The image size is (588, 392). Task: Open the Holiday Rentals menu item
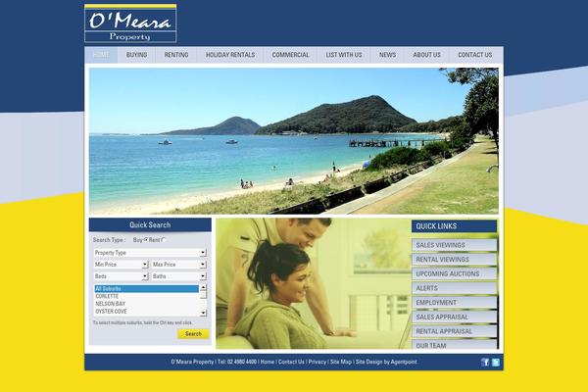pyautogui.click(x=230, y=55)
